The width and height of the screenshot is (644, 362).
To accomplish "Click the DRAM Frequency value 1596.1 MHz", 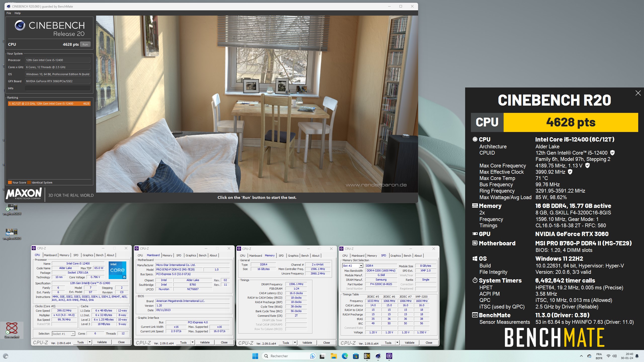I will pos(296,284).
